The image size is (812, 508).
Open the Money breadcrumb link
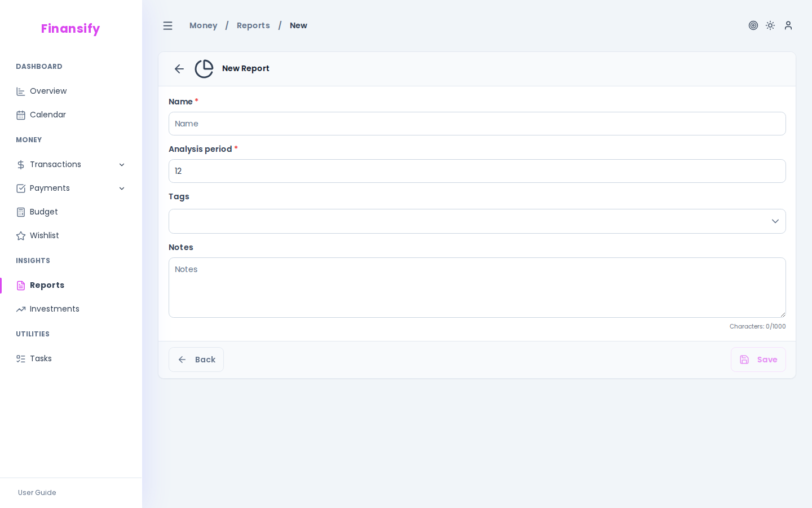(x=203, y=25)
